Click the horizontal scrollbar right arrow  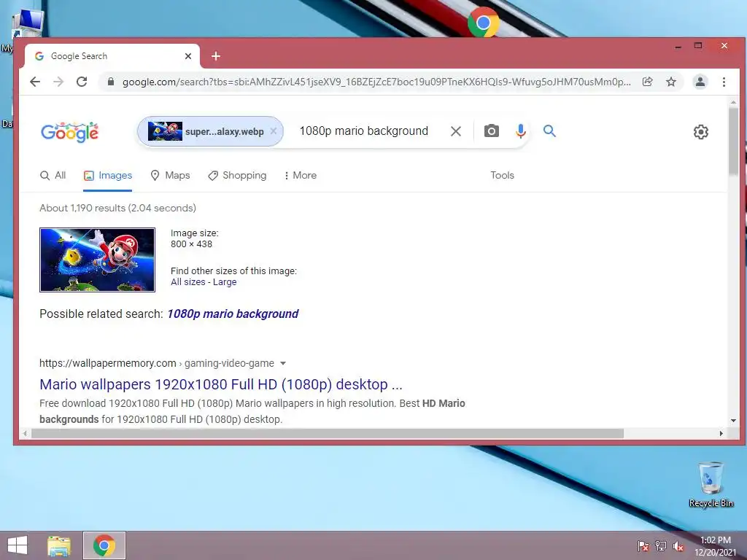[721, 433]
